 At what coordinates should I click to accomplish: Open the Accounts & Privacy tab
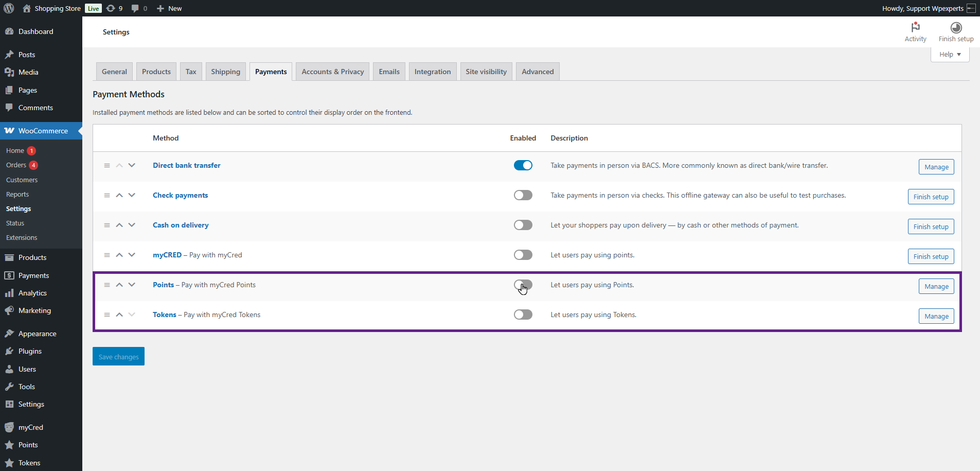point(332,72)
